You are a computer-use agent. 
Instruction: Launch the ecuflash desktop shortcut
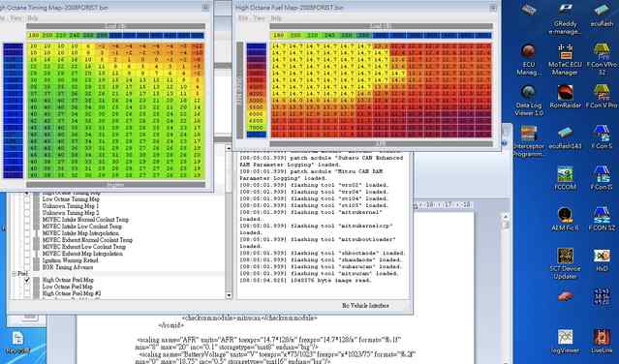click(x=602, y=15)
